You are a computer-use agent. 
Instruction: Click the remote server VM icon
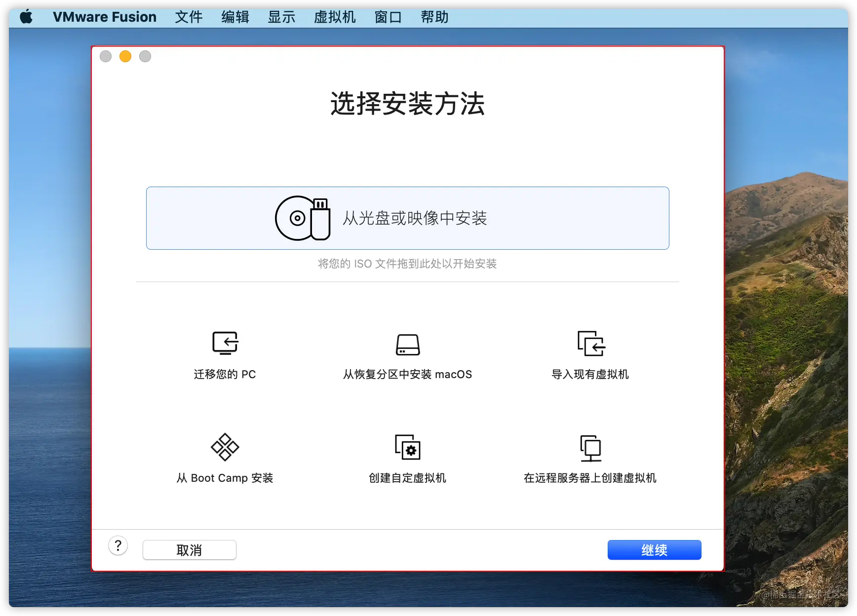pyautogui.click(x=590, y=448)
